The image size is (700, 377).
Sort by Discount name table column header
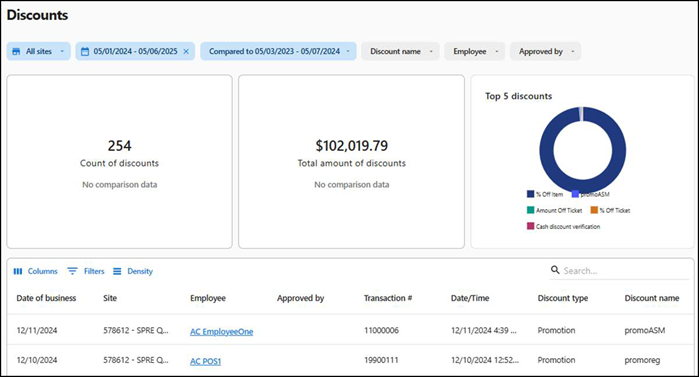coord(652,298)
